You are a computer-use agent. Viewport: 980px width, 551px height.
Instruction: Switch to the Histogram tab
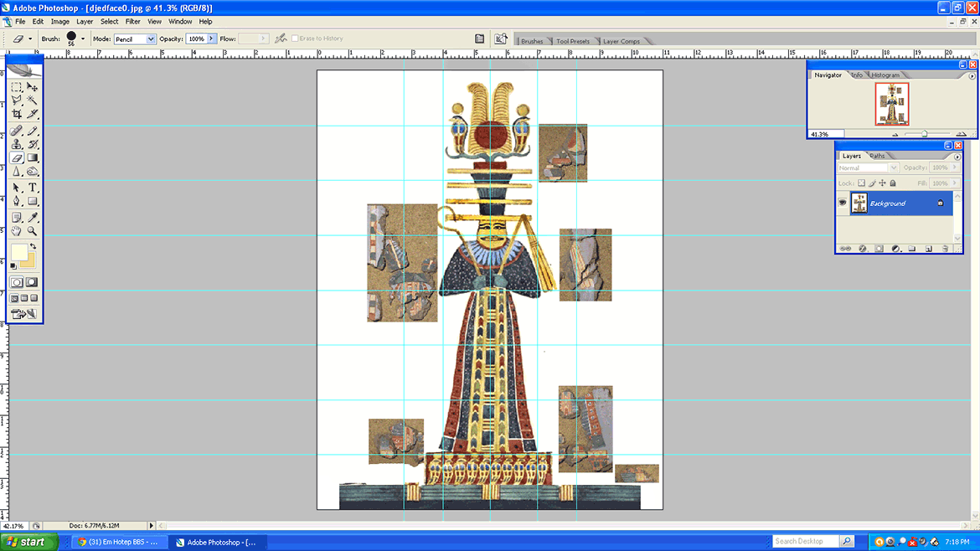coord(885,75)
